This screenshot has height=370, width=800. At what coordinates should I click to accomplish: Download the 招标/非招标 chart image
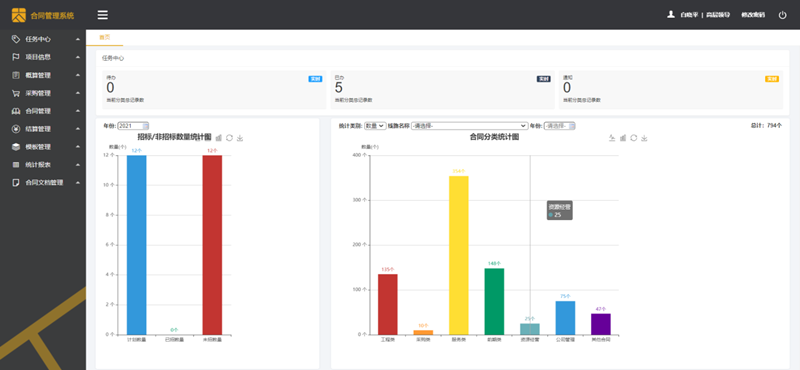point(240,138)
